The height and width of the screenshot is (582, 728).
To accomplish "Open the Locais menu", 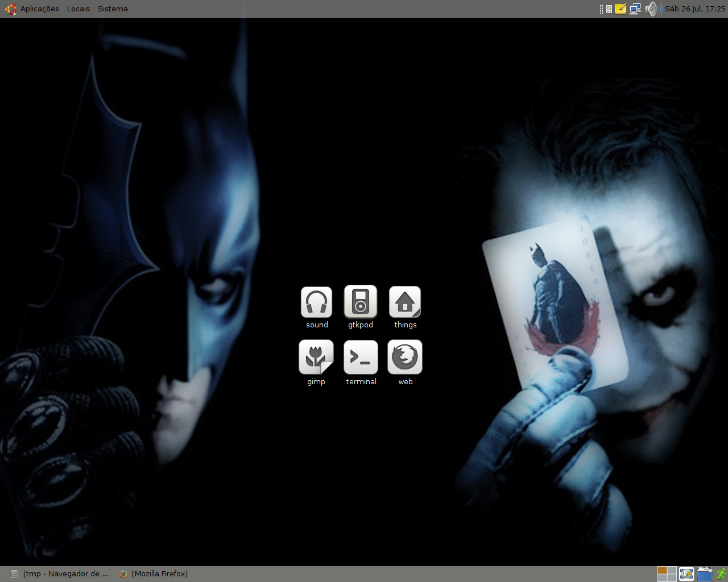I will [78, 9].
